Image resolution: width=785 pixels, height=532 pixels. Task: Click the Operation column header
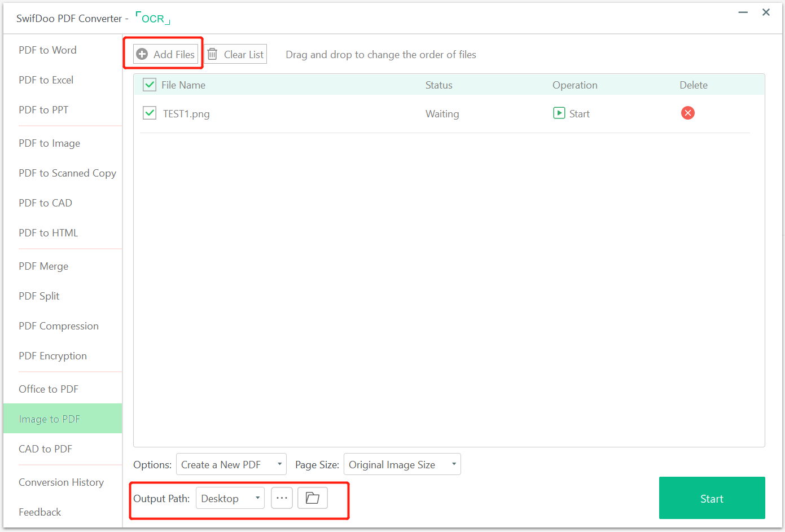pos(575,85)
